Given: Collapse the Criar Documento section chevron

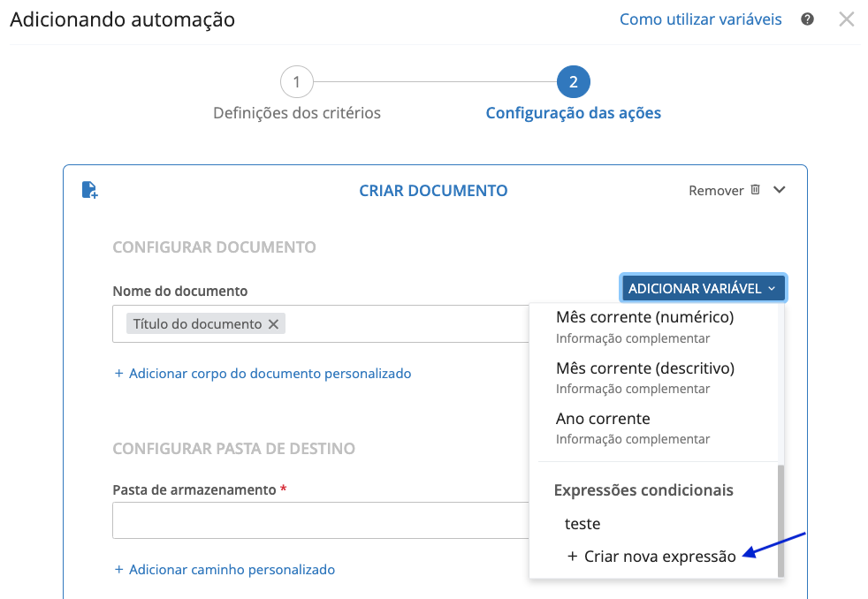Looking at the screenshot, I should [x=779, y=190].
